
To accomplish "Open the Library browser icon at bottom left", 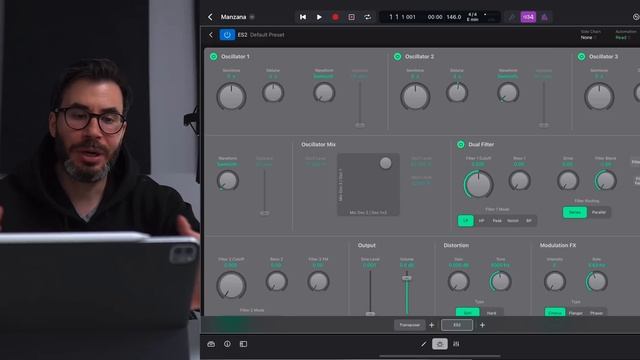I will coord(211,344).
